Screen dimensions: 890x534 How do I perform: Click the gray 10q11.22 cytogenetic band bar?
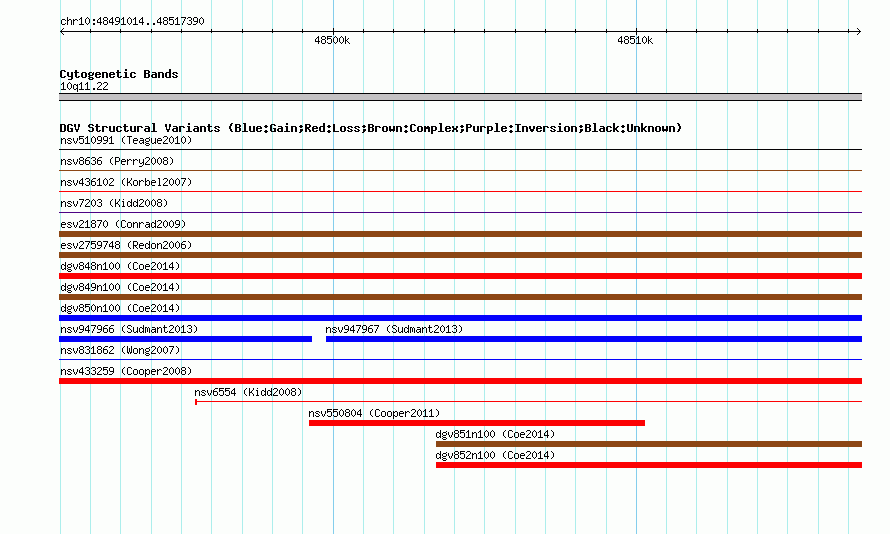click(x=460, y=97)
